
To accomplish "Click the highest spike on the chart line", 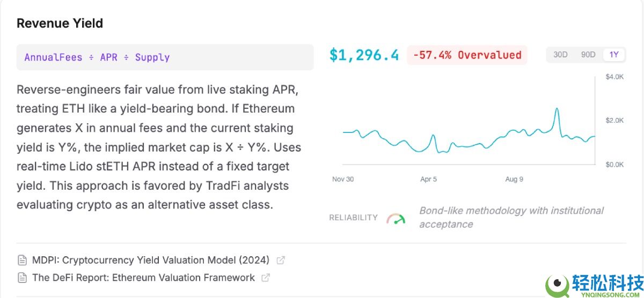I will pos(557,109).
